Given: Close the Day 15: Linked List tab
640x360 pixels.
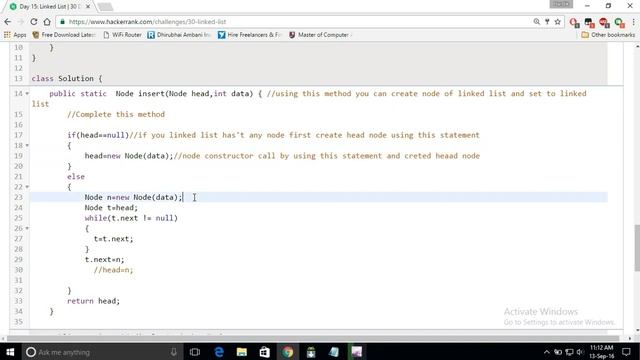Looking at the screenshot, I should coord(88,7).
